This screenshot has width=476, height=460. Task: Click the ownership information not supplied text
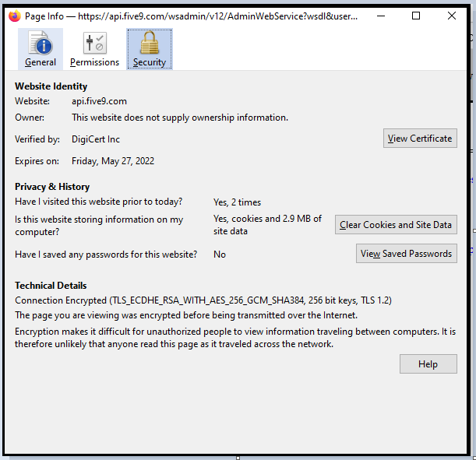pyautogui.click(x=180, y=118)
